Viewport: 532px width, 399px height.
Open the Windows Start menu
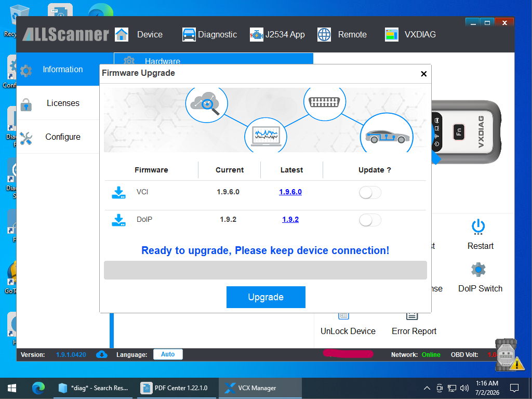point(12,388)
